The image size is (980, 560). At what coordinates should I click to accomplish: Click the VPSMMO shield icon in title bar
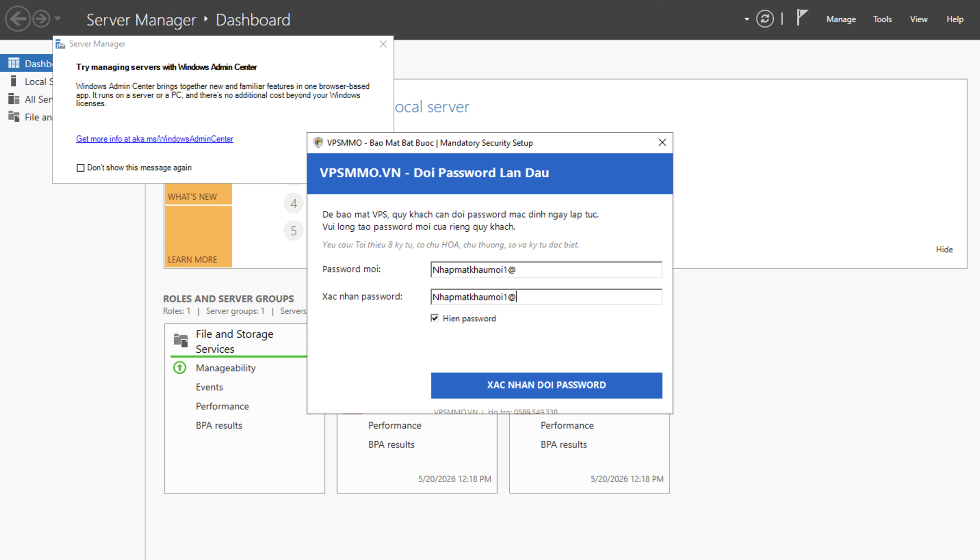pos(318,143)
